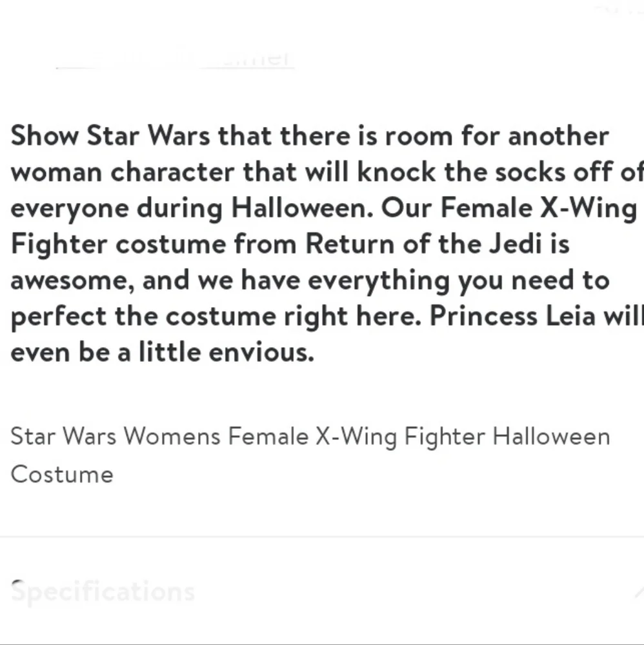Click the underlined link text near the page top
Screen dimensions: 644x645
174,58
